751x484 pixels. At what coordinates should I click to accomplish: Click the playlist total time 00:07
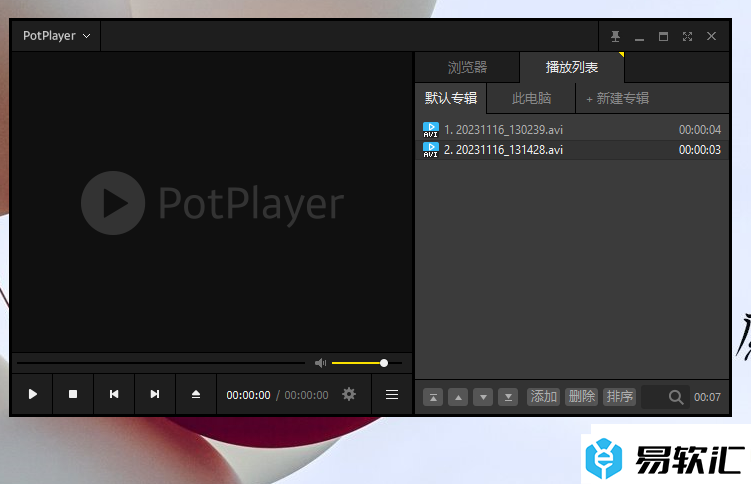pos(707,397)
